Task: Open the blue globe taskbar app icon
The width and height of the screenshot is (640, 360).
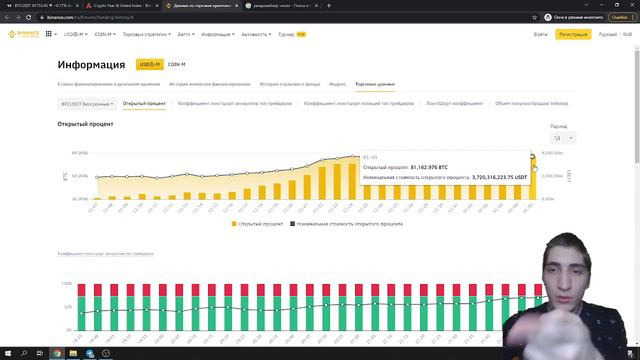Action: pyautogui.click(x=90, y=353)
